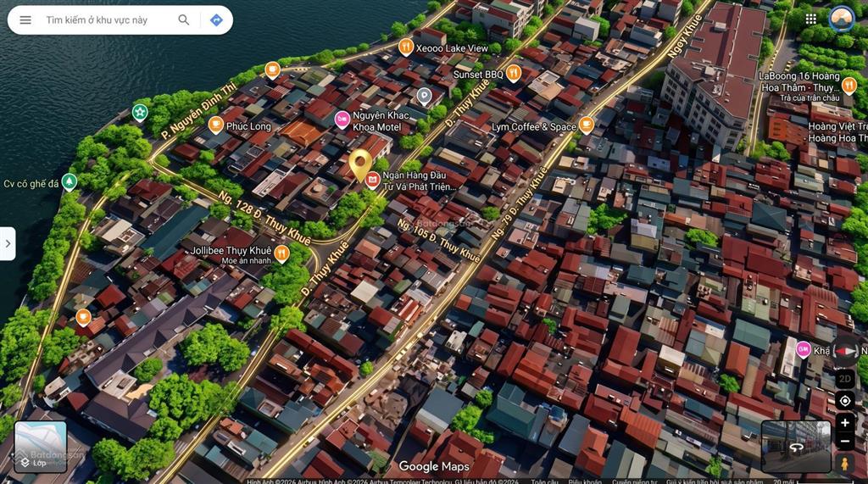
Task: Open directions with the blue arrow icon
Action: 216,20
